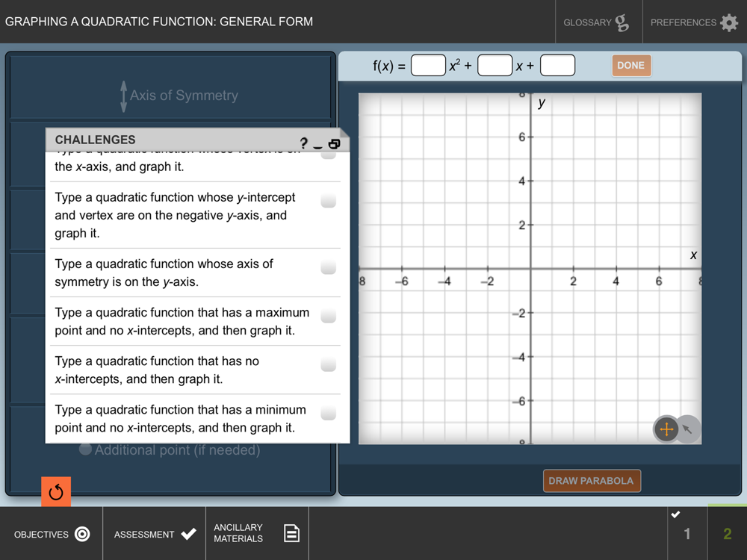Open Objectives target icon

(x=83, y=534)
